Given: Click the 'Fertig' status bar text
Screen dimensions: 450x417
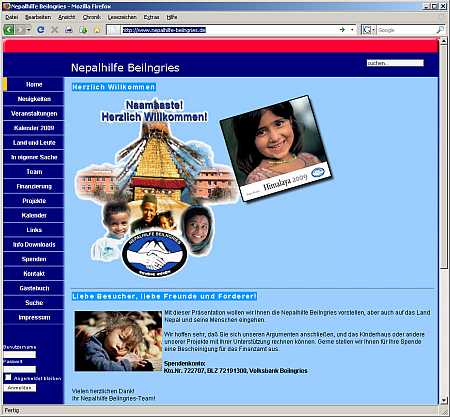Looking at the screenshot, I should pos(12,410).
